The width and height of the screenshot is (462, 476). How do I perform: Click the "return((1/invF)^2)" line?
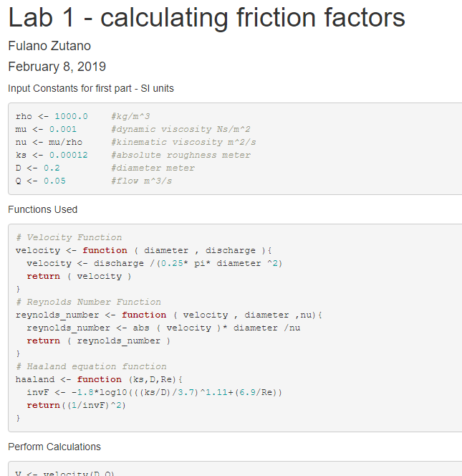coord(77,405)
